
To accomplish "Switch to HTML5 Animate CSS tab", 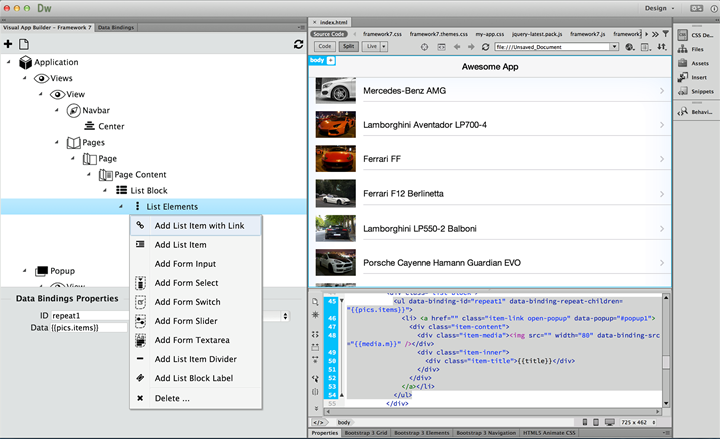I will click(x=549, y=433).
